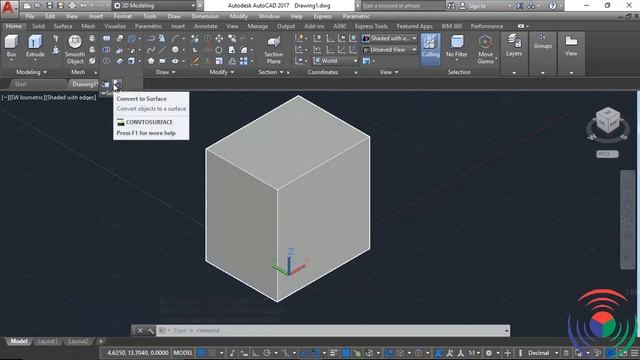Switch to Layout1 tab
This screenshot has width=640, height=360.
[47, 341]
